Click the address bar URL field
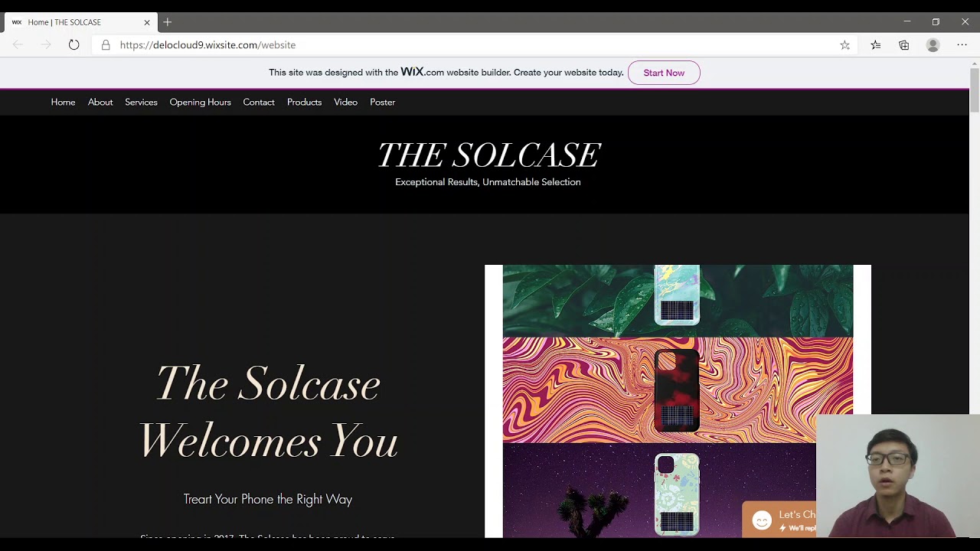This screenshot has height=551, width=980. pos(475,45)
